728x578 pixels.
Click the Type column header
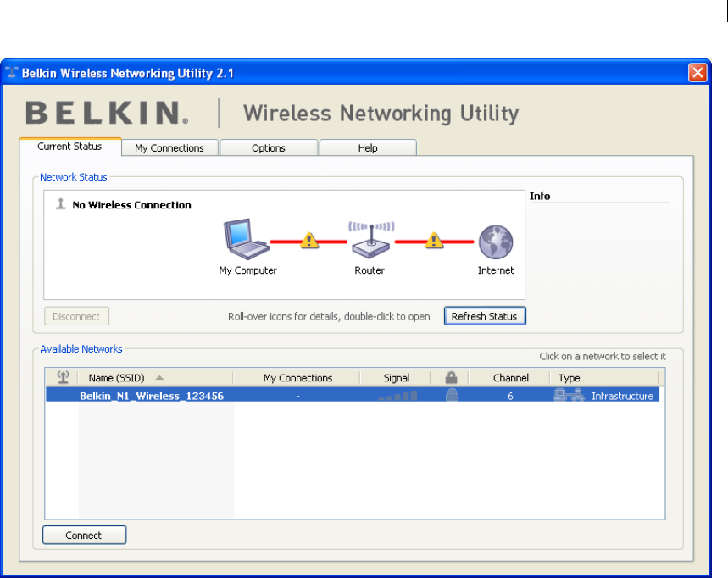tap(604, 378)
